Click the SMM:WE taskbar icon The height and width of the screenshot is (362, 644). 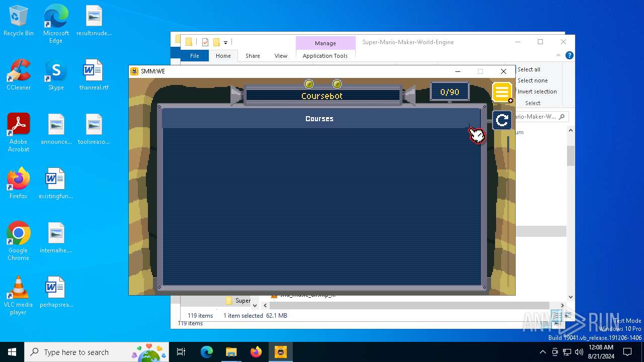coord(280,352)
